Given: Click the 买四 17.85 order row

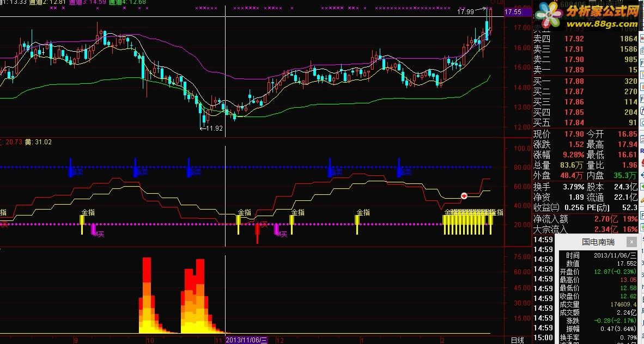Looking at the screenshot, I should 585,112.
